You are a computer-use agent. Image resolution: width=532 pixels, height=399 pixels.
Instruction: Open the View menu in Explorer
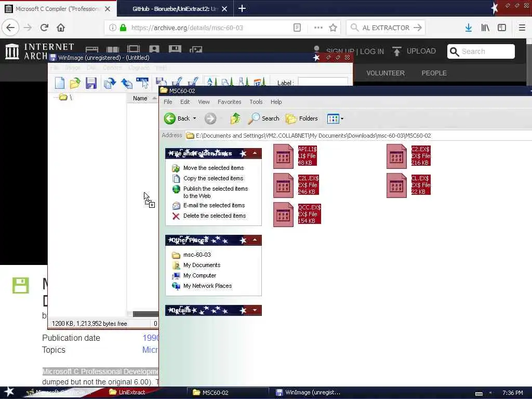tap(204, 102)
